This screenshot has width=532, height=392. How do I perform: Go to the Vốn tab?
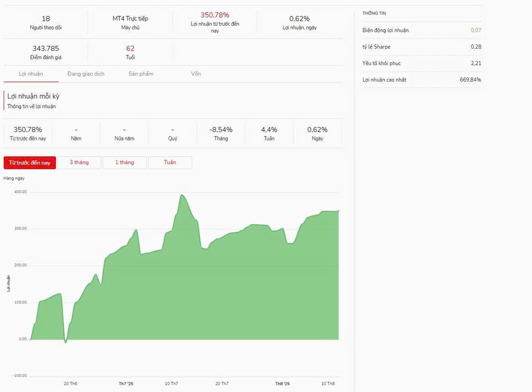[195, 74]
